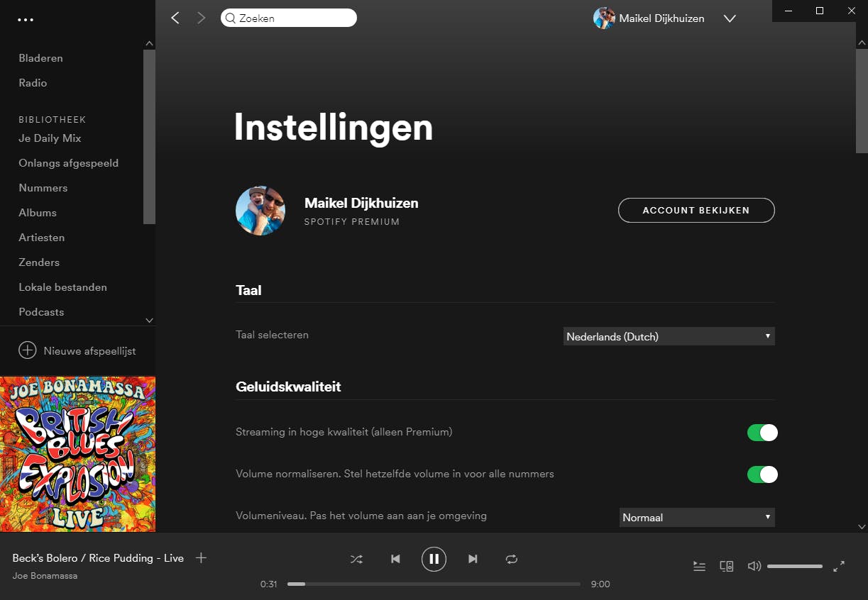Open the play queue
The image size is (868, 600).
[699, 566]
